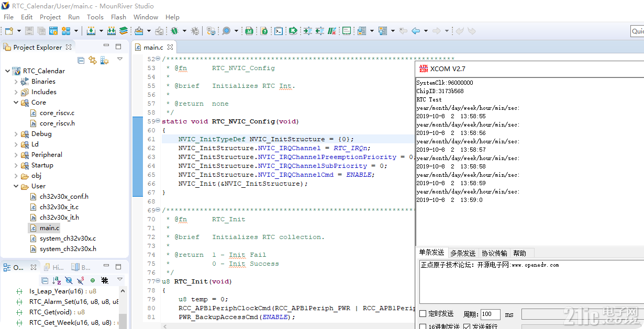Start the green bug Debug icon
The width and height of the screenshot is (644, 329).
click(174, 31)
